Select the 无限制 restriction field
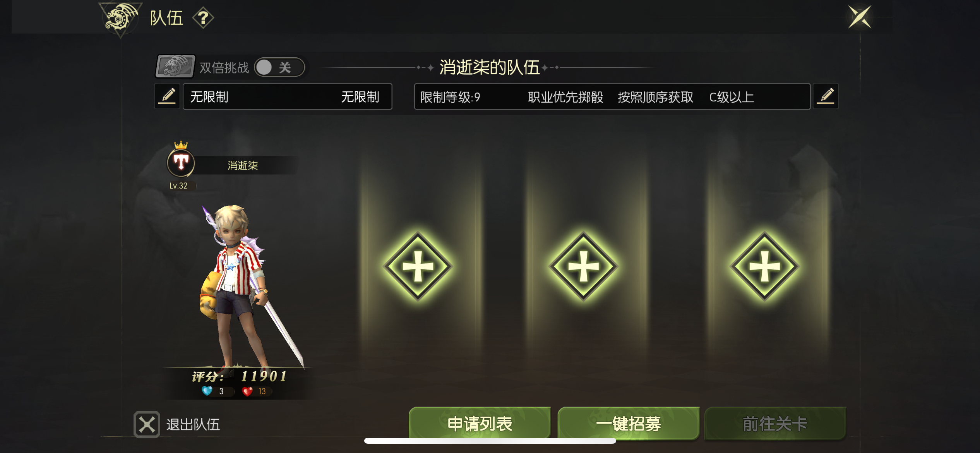 288,96
